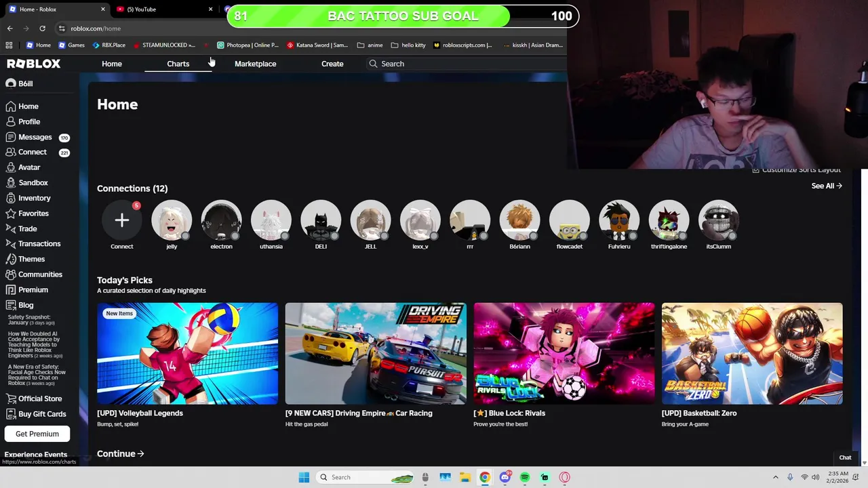
Task: Open the Photopea bookmark
Action: pyautogui.click(x=248, y=45)
